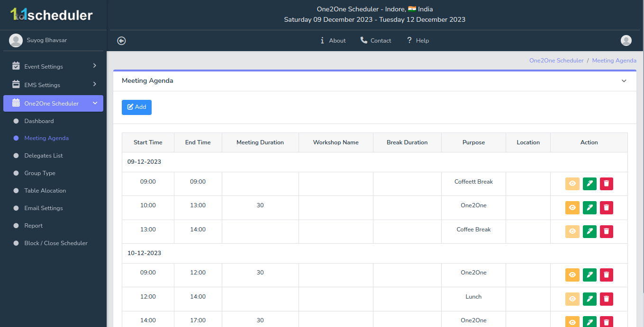Image resolution: width=644 pixels, height=327 pixels.
Task: Click the 1to1 scheduler logo
Action: click(52, 15)
